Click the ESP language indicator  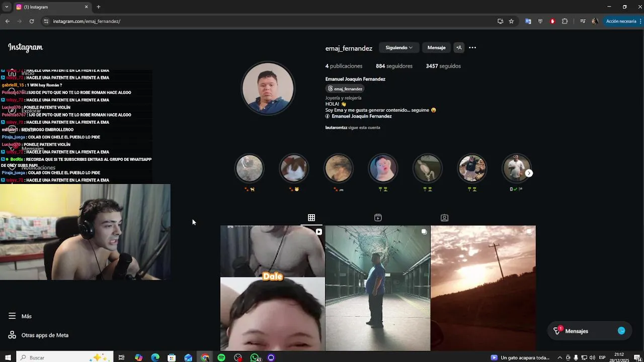(602, 358)
